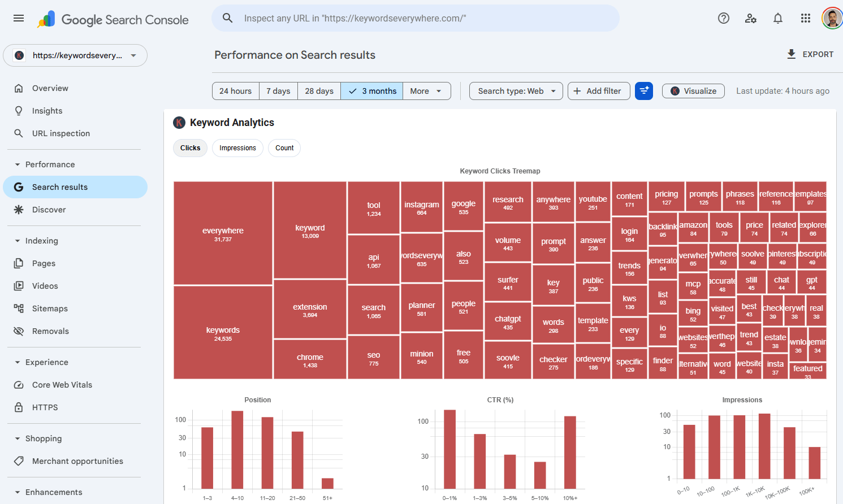Click the 'keyword' 13,009 treemap tile
Image resolution: width=843 pixels, height=504 pixels.
[x=310, y=231]
